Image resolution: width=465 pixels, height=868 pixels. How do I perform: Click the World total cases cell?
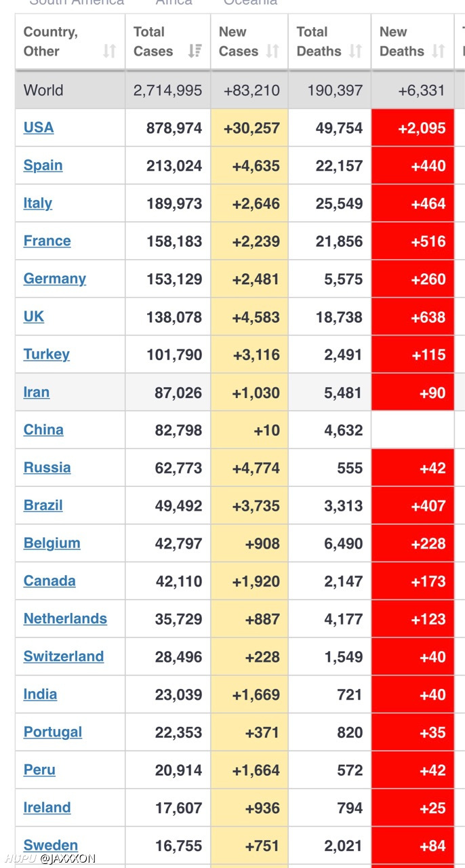pos(168,90)
